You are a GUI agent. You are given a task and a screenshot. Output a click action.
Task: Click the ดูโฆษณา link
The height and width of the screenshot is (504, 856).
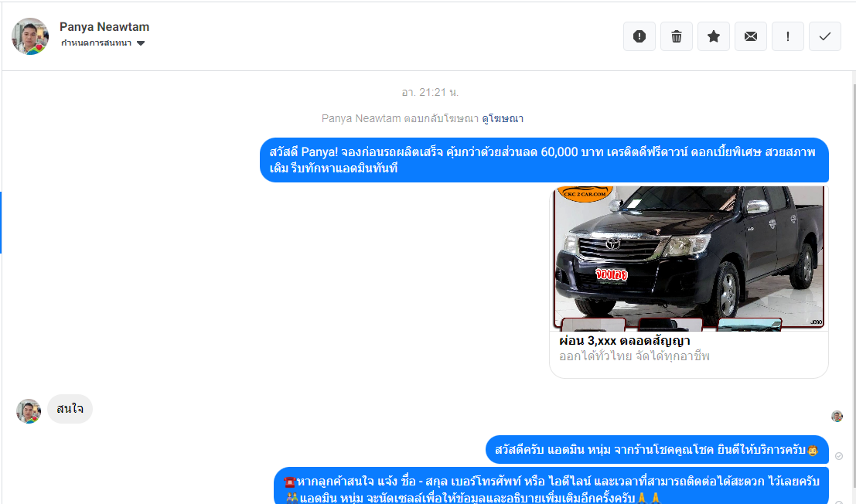point(503,118)
